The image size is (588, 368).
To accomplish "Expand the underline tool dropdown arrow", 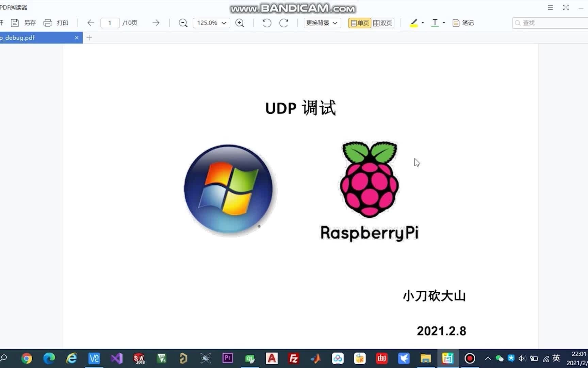I will click(x=444, y=23).
